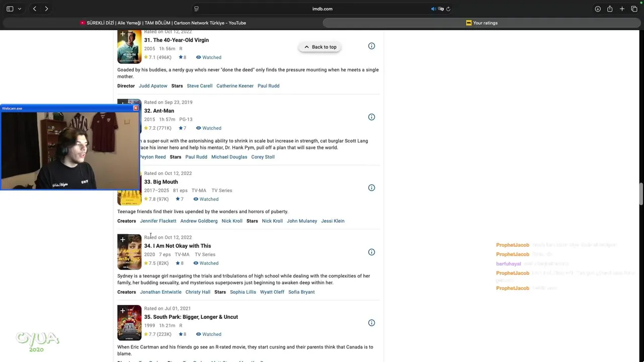Open Peyton Reed's page
This screenshot has height=362, width=644.
point(152,157)
